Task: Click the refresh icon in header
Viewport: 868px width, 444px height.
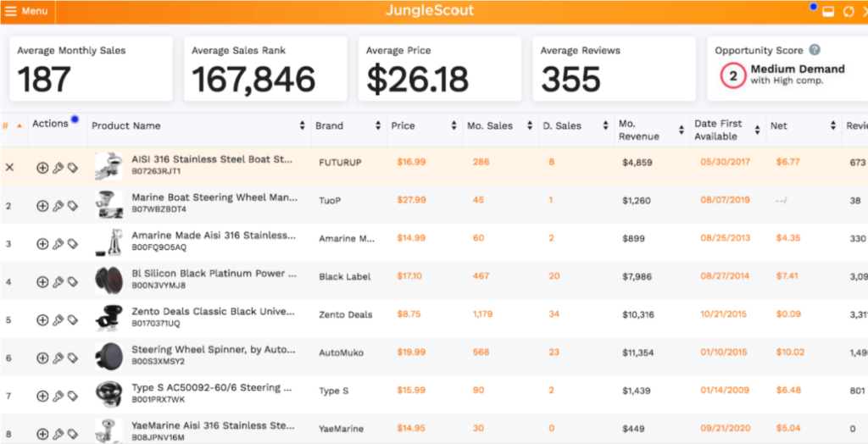Action: (x=848, y=12)
